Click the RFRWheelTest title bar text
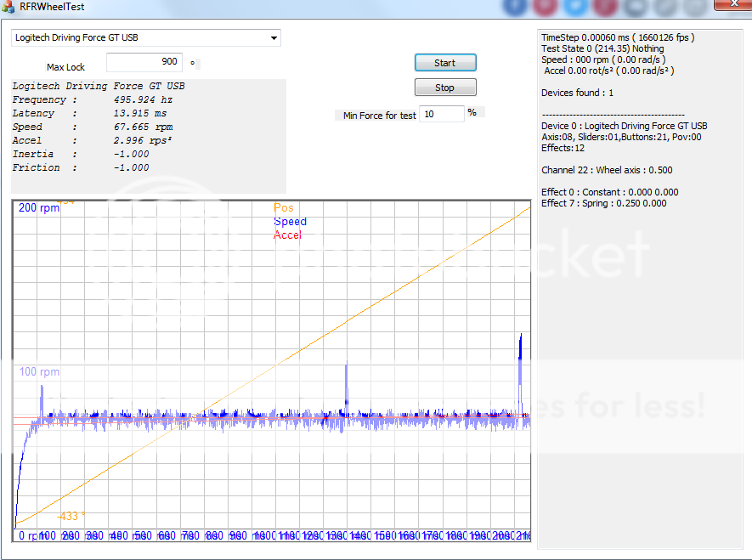752x560 pixels. (x=52, y=7)
